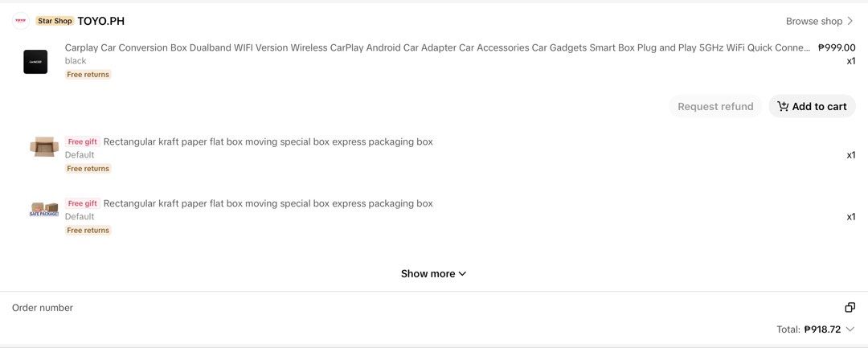Open the Safe Package gift thumbnail
The width and height of the screenshot is (868, 348).
[44, 209]
